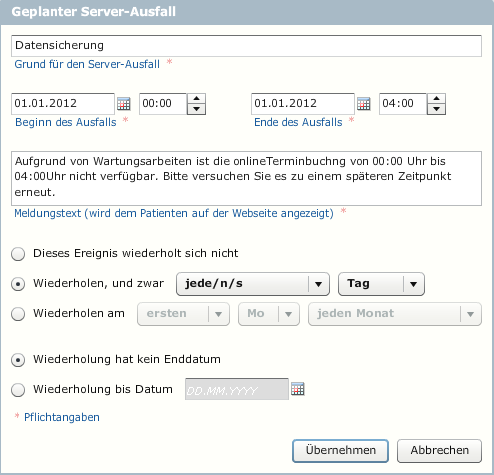Select 'Wiederholen, und zwar' radio button
This screenshot has width=494, height=475.
tap(18, 284)
